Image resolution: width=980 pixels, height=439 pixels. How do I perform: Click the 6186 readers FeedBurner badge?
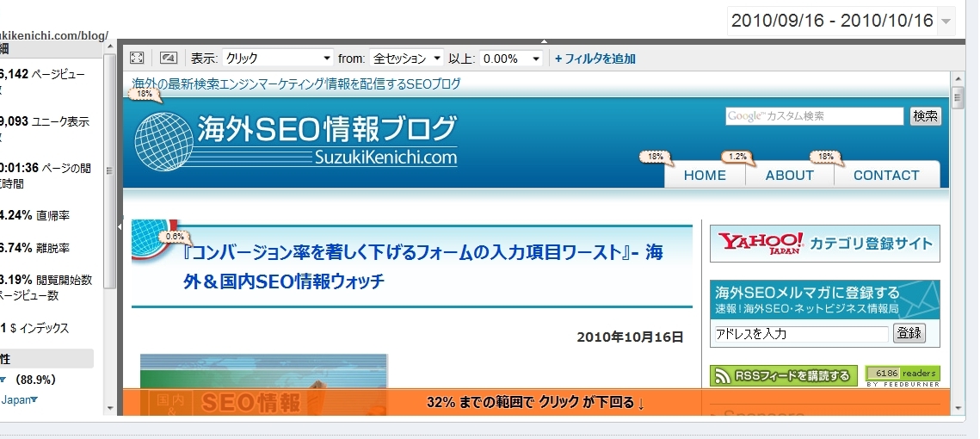pos(903,376)
